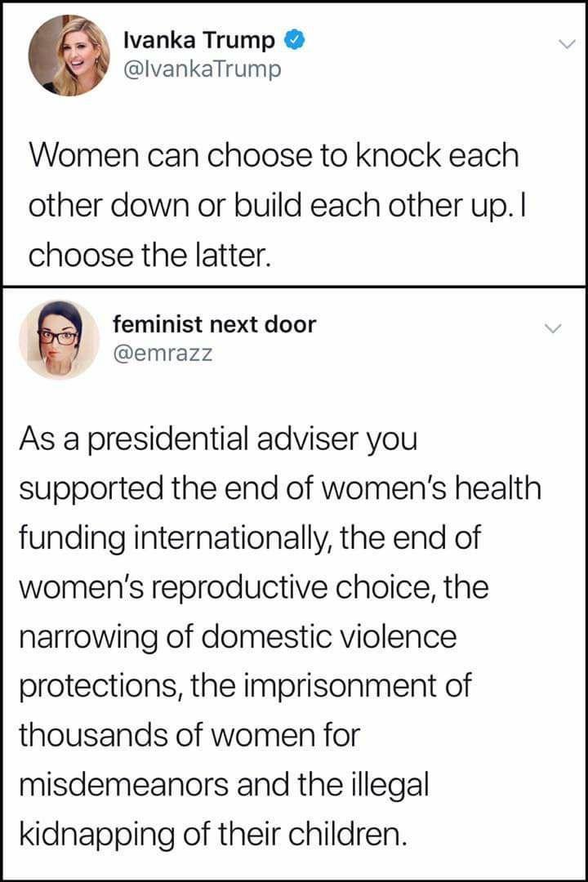This screenshot has width=588, height=882.
Task: Click the line "Women can choose to knock each"
Action: (274, 156)
